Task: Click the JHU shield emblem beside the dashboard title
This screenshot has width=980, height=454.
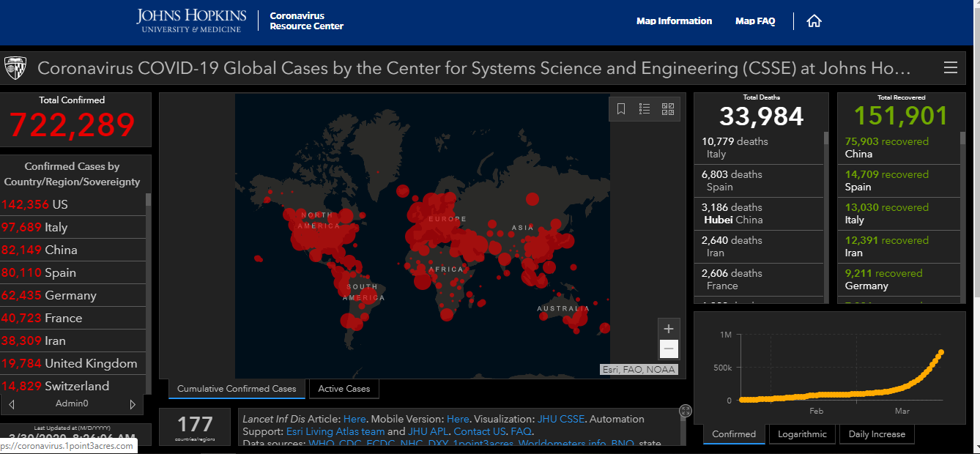Action: coord(15,68)
